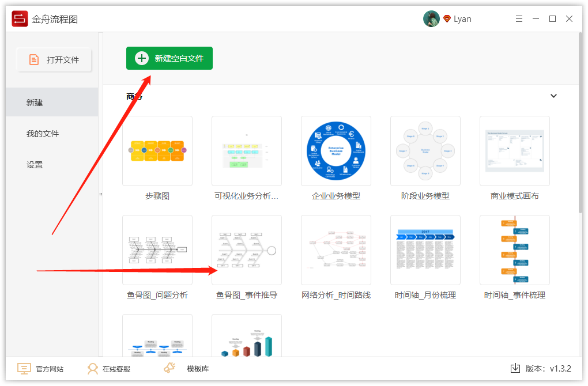Click the 在线客服 person icon
The height and width of the screenshot is (386, 588).
pyautogui.click(x=93, y=369)
